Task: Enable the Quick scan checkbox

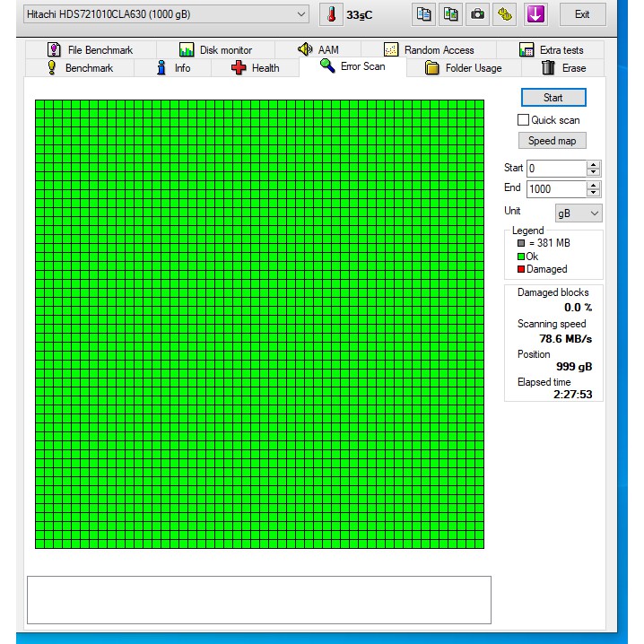Action: (524, 120)
